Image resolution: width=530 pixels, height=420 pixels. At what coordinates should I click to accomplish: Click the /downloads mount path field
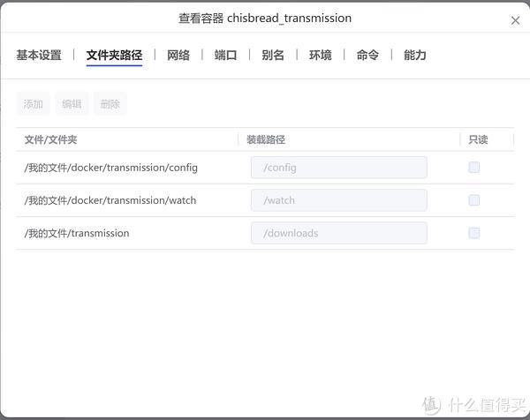click(x=338, y=233)
